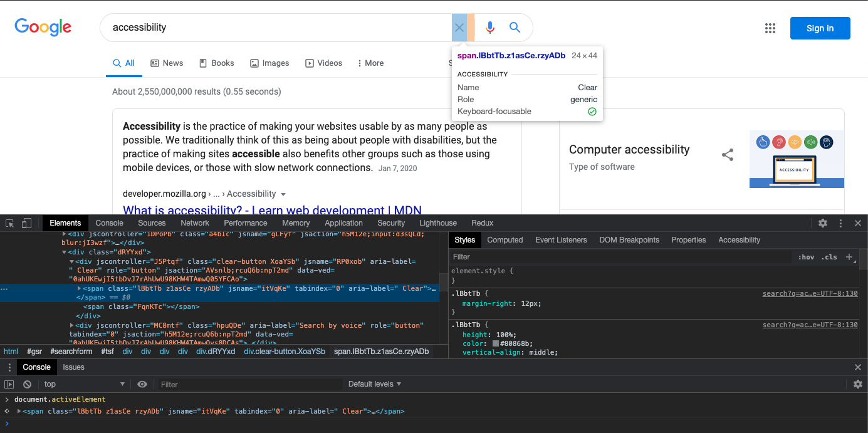This screenshot has height=433, width=868.
Task: Open stylesheet link beside margin-right rule
Action: tap(810, 293)
